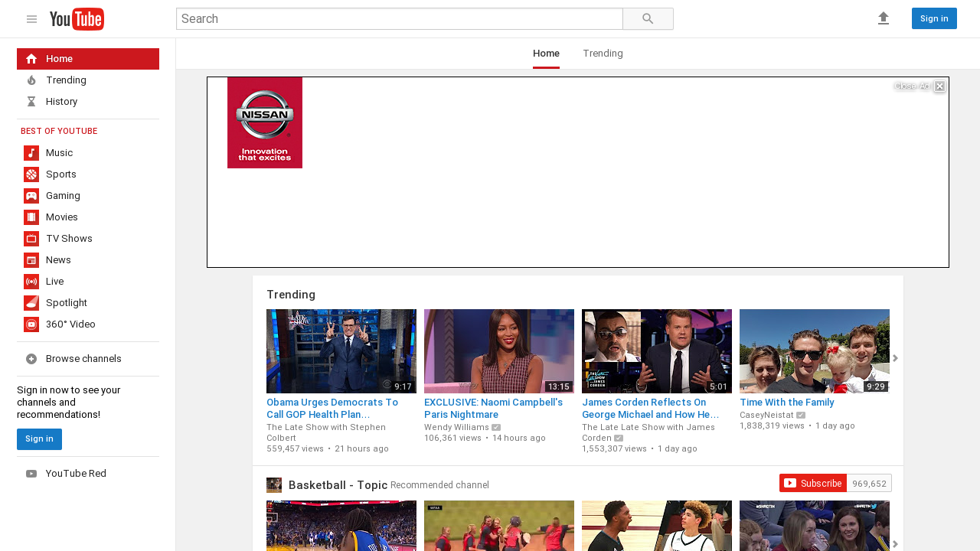Open Wendy Williams channel link
Viewport: 980px width, 551px height.
pyautogui.click(x=456, y=427)
